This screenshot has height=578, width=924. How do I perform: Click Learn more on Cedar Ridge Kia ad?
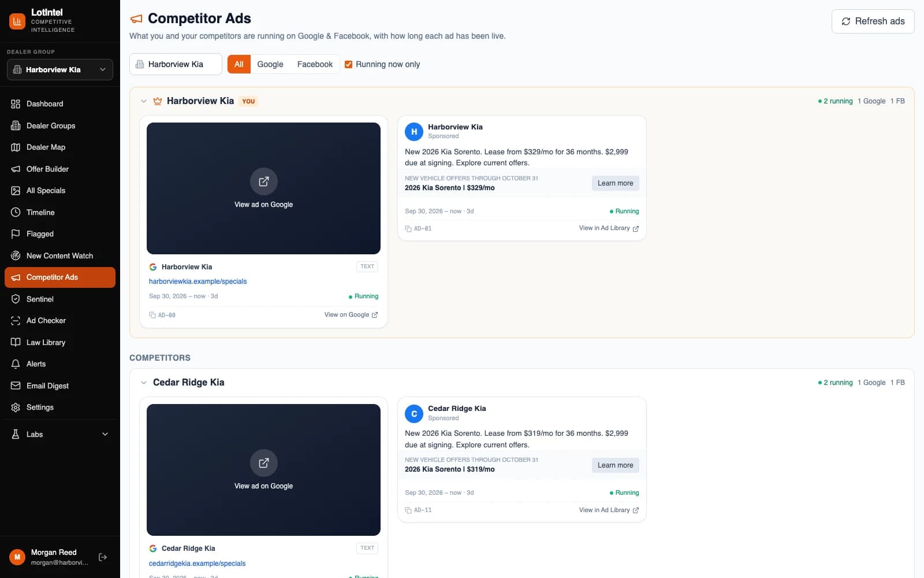tap(615, 465)
